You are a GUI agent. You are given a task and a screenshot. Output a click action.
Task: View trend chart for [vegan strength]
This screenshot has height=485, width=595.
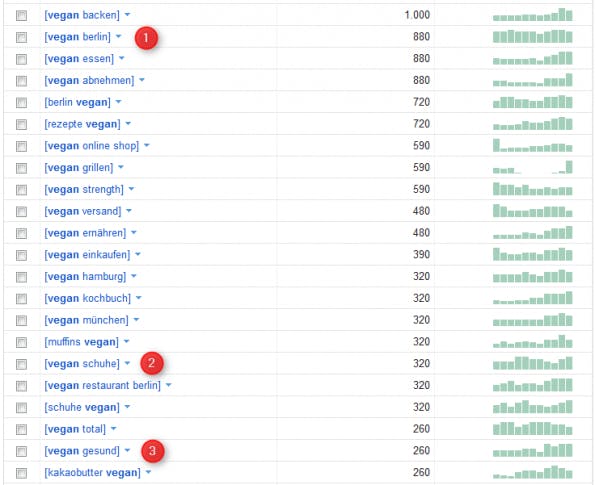click(532, 189)
